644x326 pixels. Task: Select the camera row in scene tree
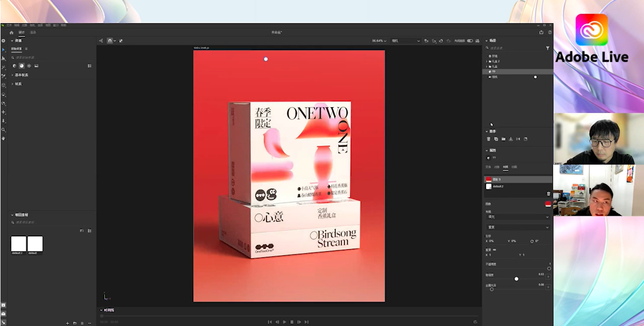pyautogui.click(x=517, y=77)
